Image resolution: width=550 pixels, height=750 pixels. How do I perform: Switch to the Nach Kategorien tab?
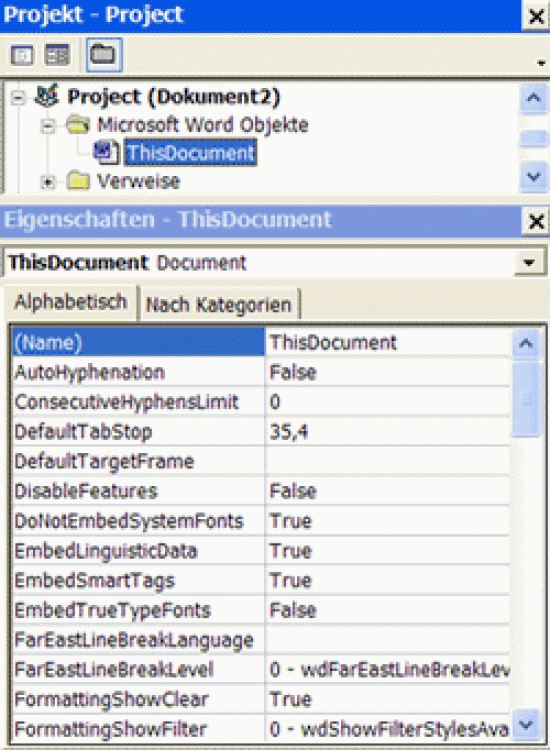219,305
